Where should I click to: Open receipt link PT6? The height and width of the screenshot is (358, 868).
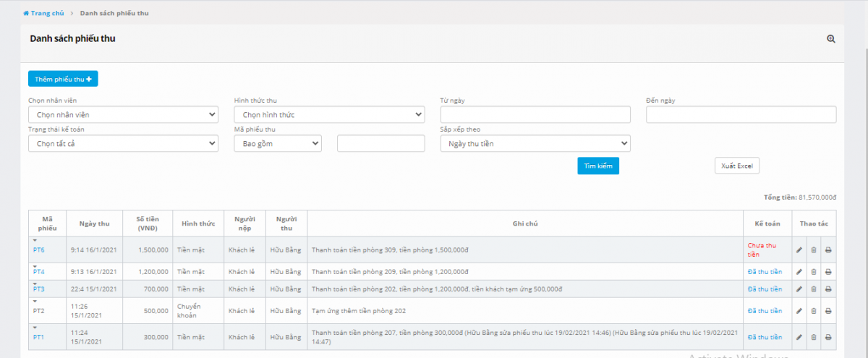click(39, 250)
